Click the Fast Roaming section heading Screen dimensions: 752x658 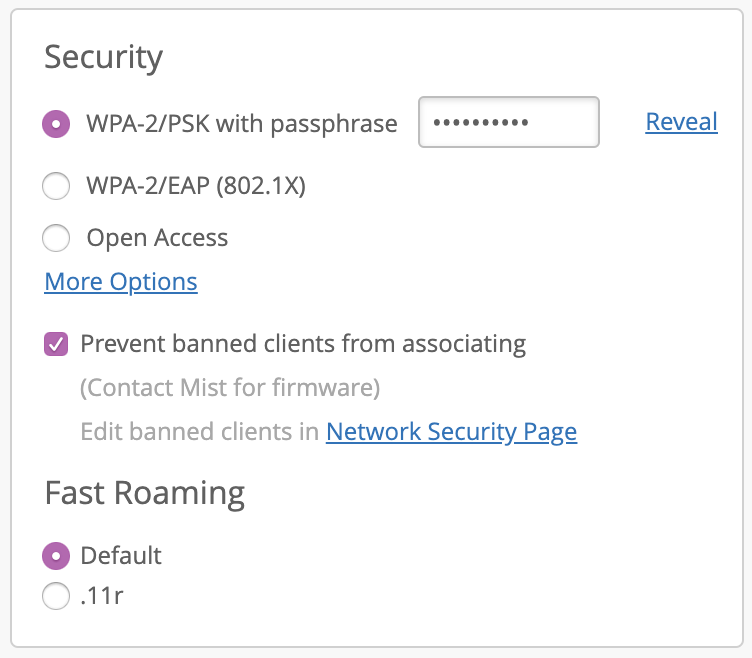(144, 493)
